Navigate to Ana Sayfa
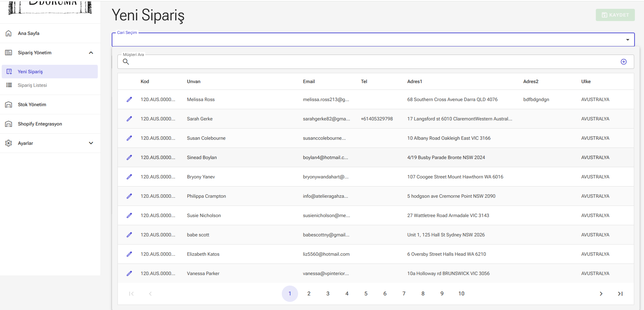Viewport: 644px width, 310px height. click(29, 33)
